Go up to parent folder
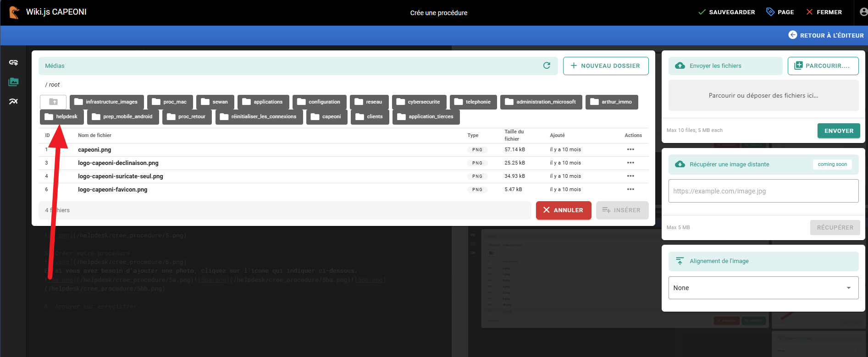Image resolution: width=868 pixels, height=357 pixels. click(x=53, y=102)
